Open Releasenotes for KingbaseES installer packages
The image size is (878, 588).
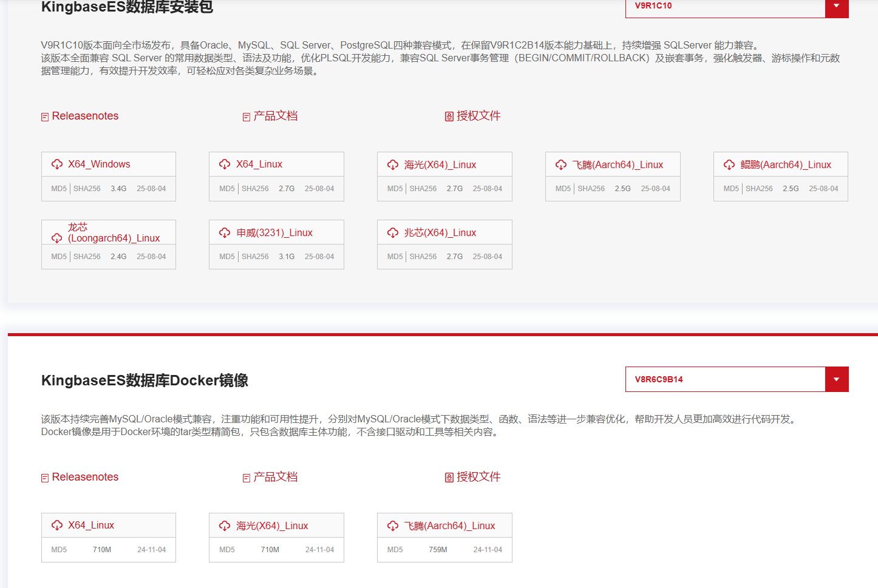(x=85, y=115)
